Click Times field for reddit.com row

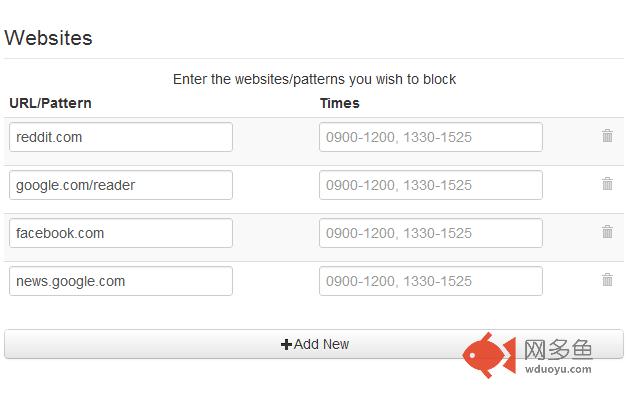point(431,137)
